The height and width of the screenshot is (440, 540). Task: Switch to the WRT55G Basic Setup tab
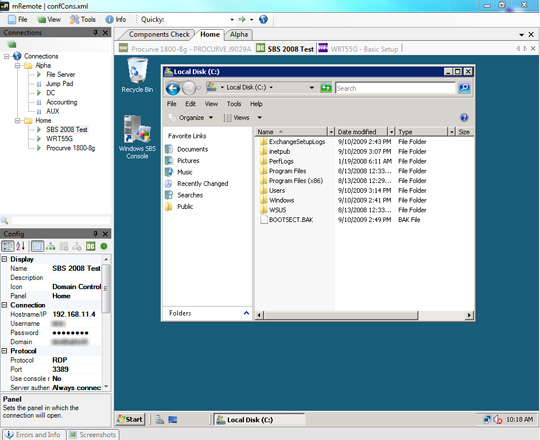pos(359,49)
